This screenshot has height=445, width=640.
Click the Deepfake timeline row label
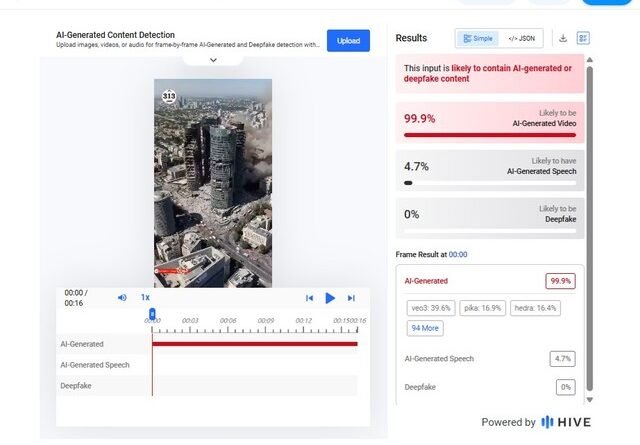coord(76,385)
